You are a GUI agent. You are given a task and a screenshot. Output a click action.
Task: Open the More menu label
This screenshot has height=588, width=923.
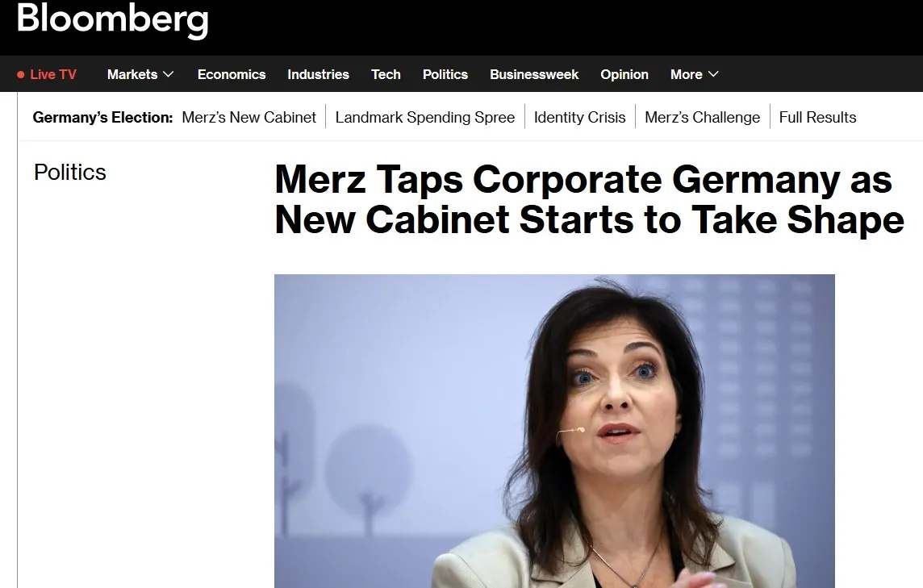click(x=687, y=74)
